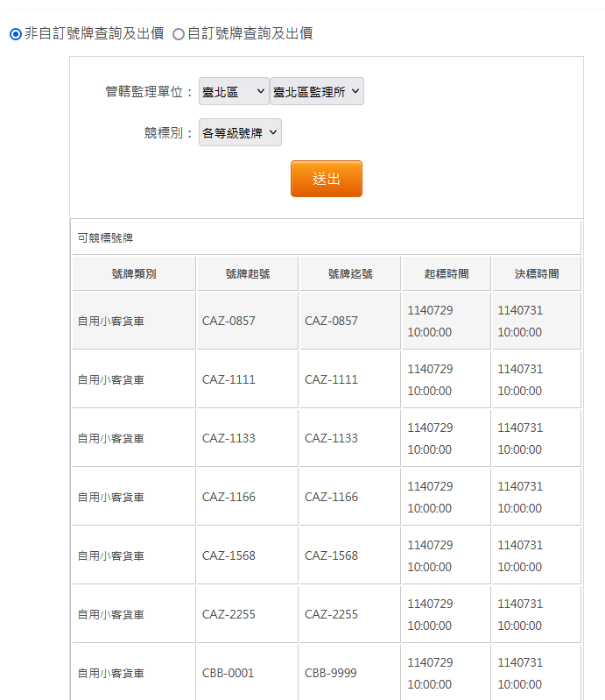605x700 pixels.
Task: Select the CAZ-1111 starting plate cell
Action: [248, 379]
